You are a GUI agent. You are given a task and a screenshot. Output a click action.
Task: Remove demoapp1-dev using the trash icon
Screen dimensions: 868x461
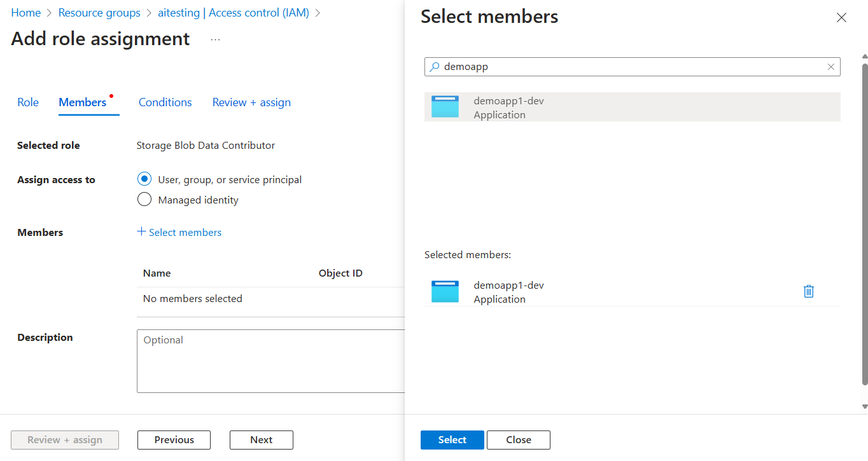(809, 291)
